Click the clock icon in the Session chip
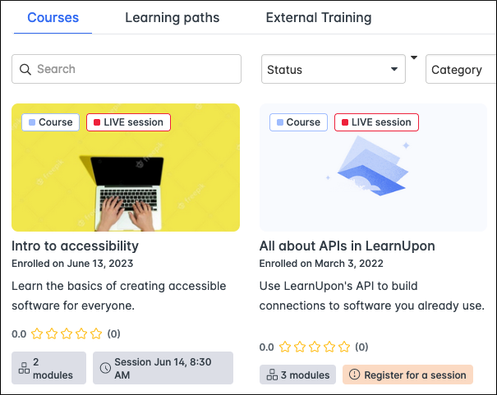 [x=105, y=368]
